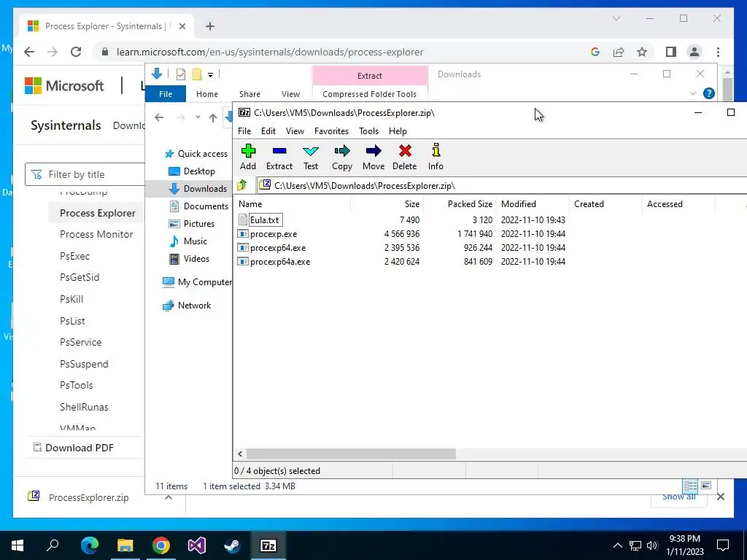Sort by the Created column header
The height and width of the screenshot is (560, 747).
click(x=605, y=204)
